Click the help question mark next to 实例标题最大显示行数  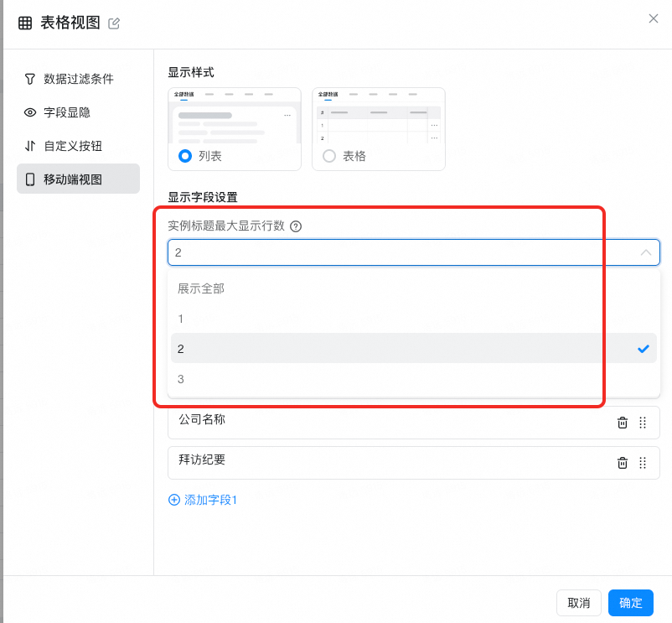(296, 226)
